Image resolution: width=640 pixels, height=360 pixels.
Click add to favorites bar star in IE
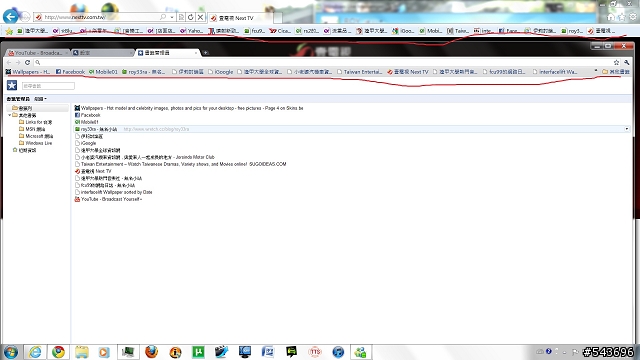pyautogui.click(x=9, y=31)
